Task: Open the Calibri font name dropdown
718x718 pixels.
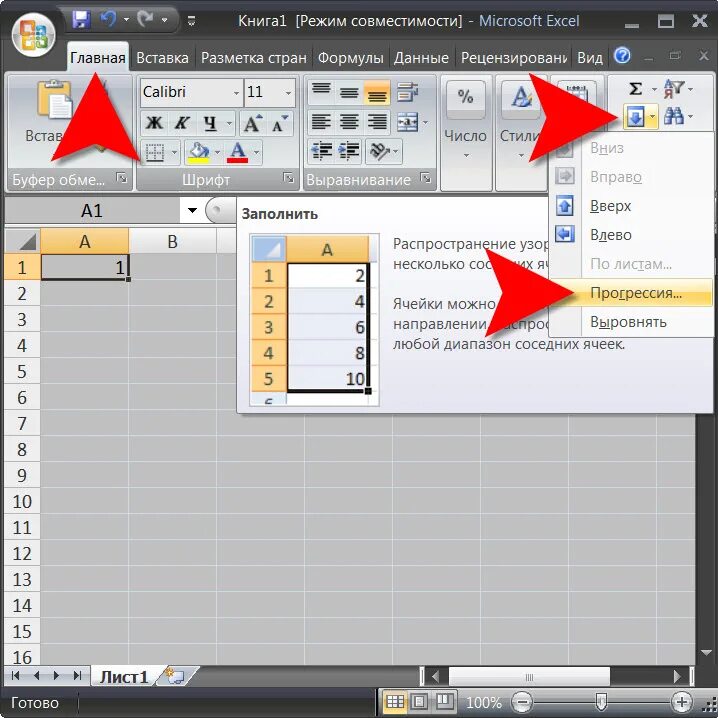Action: point(236,93)
